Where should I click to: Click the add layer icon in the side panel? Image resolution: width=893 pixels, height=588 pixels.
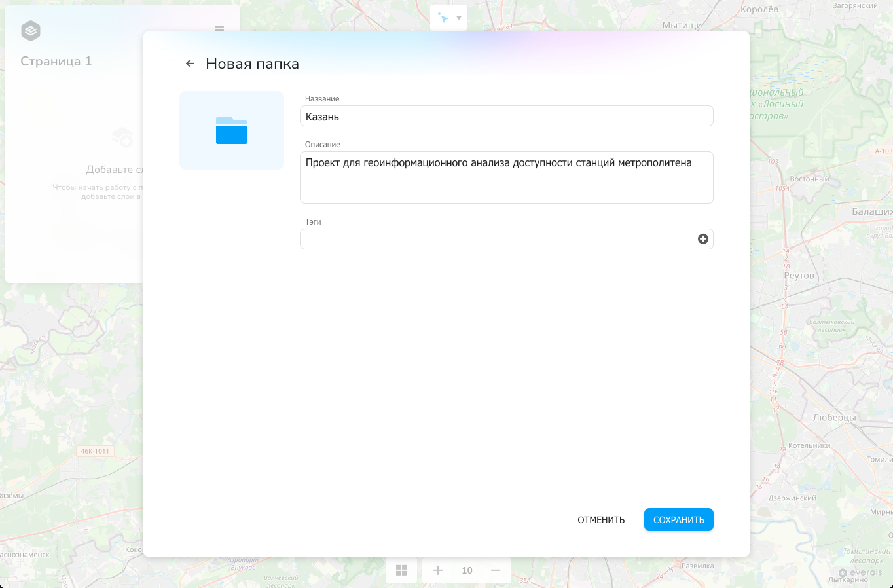pos(122,138)
